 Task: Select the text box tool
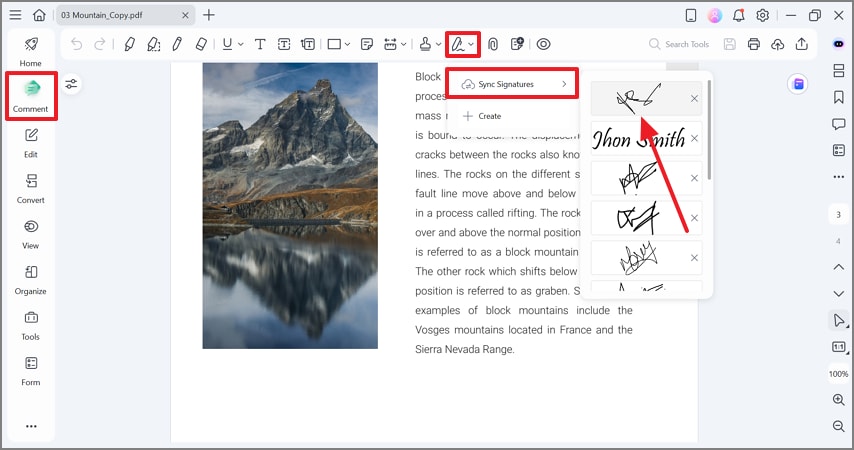[x=284, y=44]
